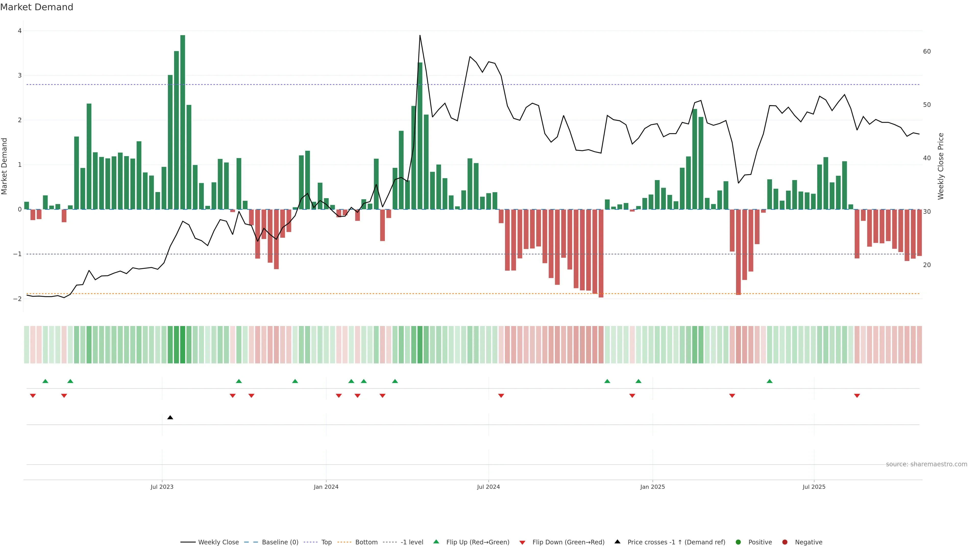Image resolution: width=980 pixels, height=551 pixels.
Task: Click the source: sharemaestro.com text
Action: (x=926, y=464)
